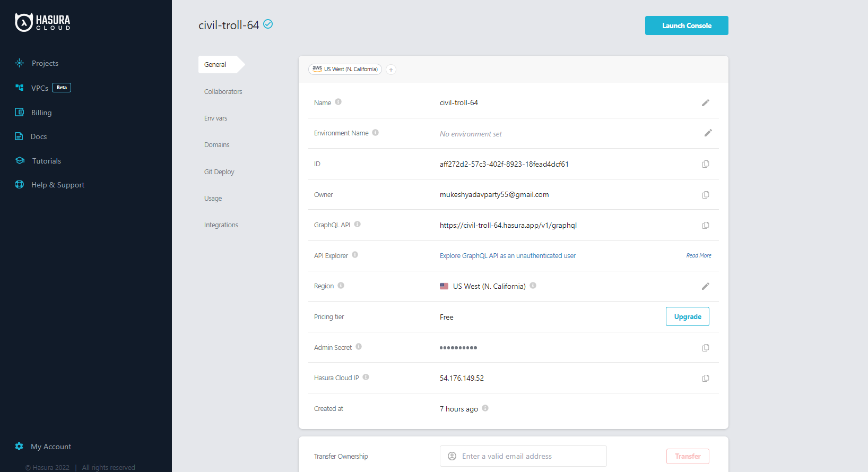Open My Account settings
The height and width of the screenshot is (472, 868).
[50, 447]
